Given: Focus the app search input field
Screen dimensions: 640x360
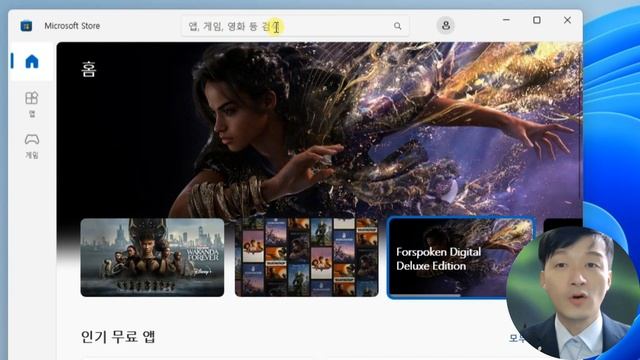Looking at the screenshot, I should [296, 26].
